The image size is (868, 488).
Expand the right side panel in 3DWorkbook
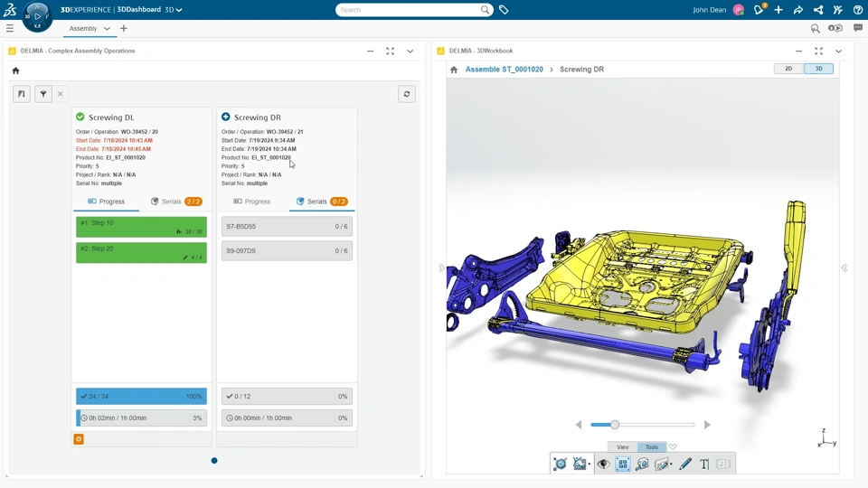pyautogui.click(x=844, y=267)
